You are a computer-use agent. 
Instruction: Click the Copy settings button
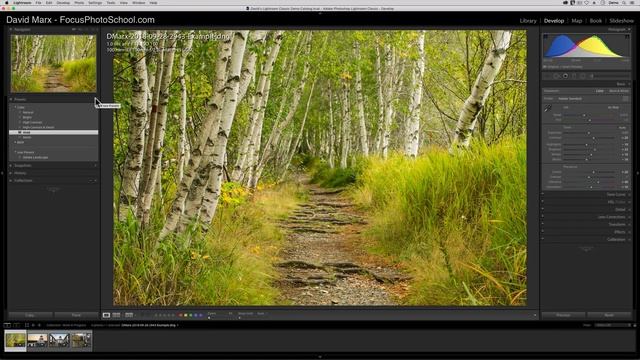(30, 315)
